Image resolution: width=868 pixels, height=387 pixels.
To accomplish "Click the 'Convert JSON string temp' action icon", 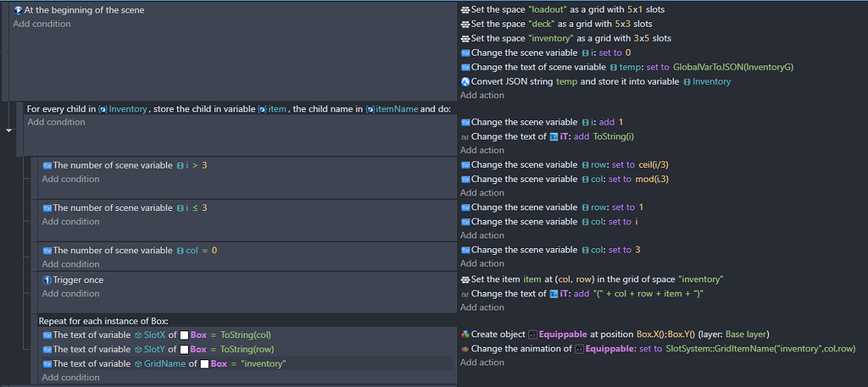I will [x=465, y=82].
